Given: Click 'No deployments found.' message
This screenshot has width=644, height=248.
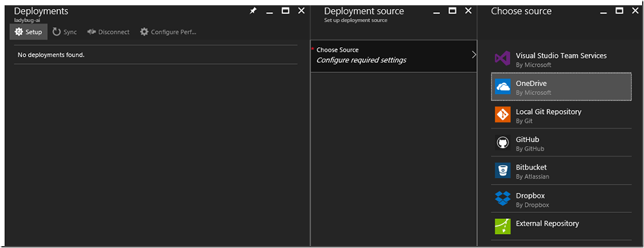Looking at the screenshot, I should pos(51,55).
